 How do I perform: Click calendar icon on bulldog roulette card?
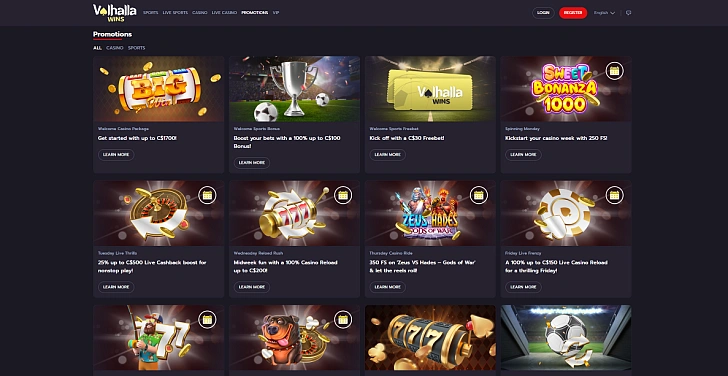tap(343, 319)
